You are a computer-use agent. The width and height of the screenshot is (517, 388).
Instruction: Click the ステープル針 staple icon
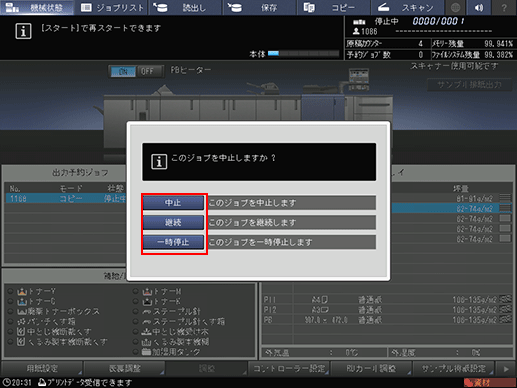[147, 312]
